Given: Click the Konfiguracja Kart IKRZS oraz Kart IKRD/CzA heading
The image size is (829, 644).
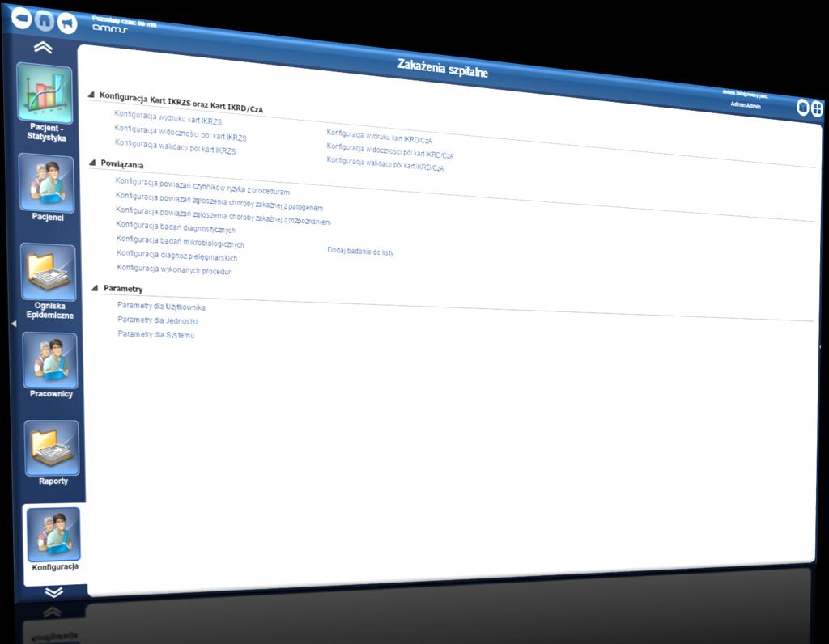Looking at the screenshot, I should [181, 102].
